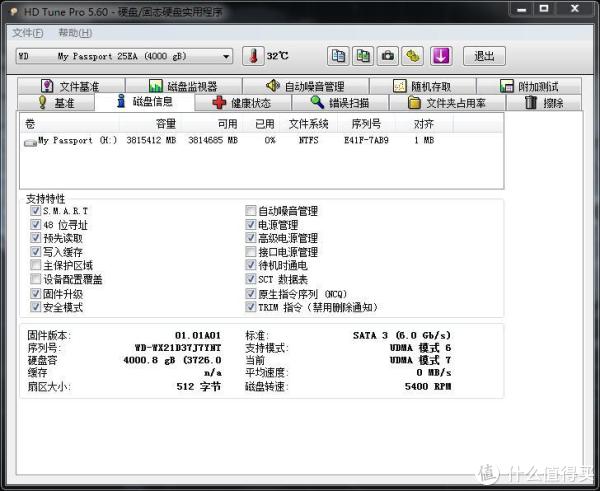
Task: Click the E41F-7AB9 serial cell
Action: point(366,140)
